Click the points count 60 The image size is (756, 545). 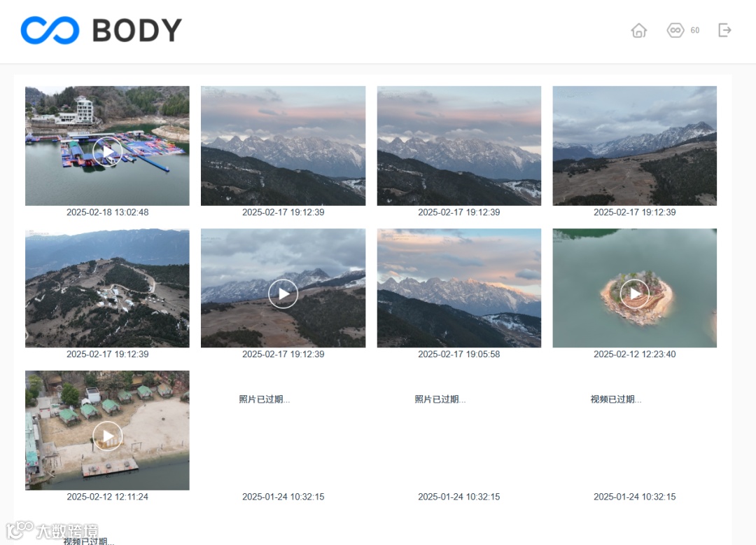[x=695, y=30]
